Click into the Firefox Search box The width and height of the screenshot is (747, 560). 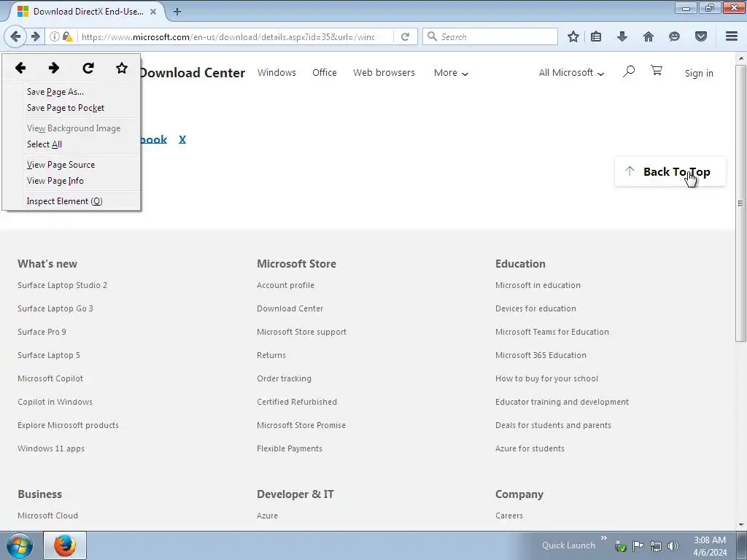click(x=490, y=36)
